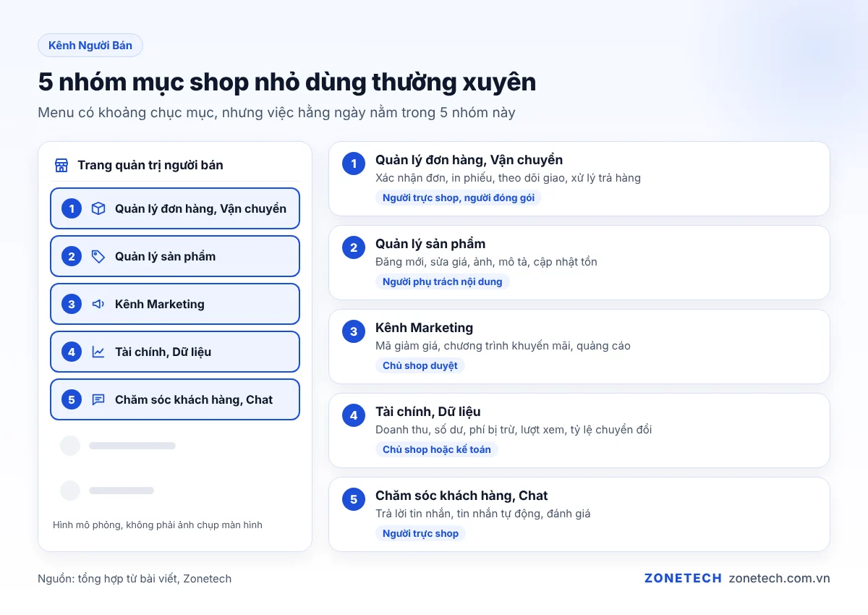Click the Trang quản trị người bán panel title
Viewport: 868px width, 615px height.
[x=150, y=165]
